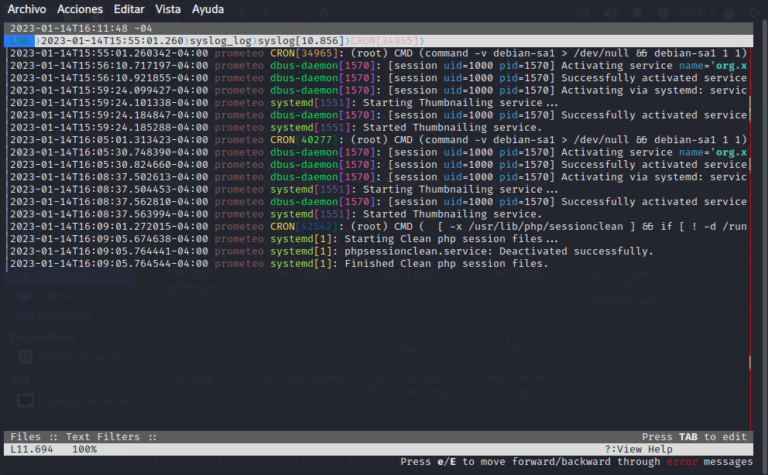
Task: Open the Archivo menu
Action: [x=27, y=8]
